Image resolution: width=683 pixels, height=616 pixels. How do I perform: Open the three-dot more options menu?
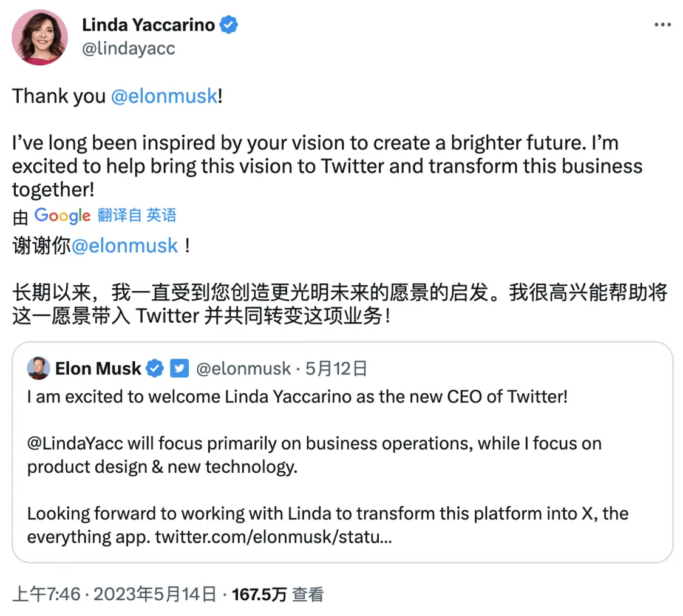(662, 25)
